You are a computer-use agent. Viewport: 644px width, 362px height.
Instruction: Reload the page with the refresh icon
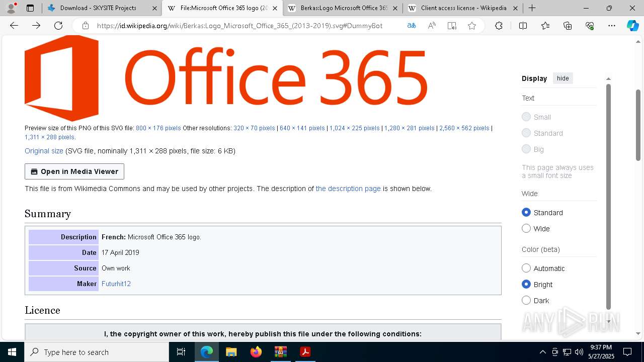pyautogui.click(x=58, y=26)
